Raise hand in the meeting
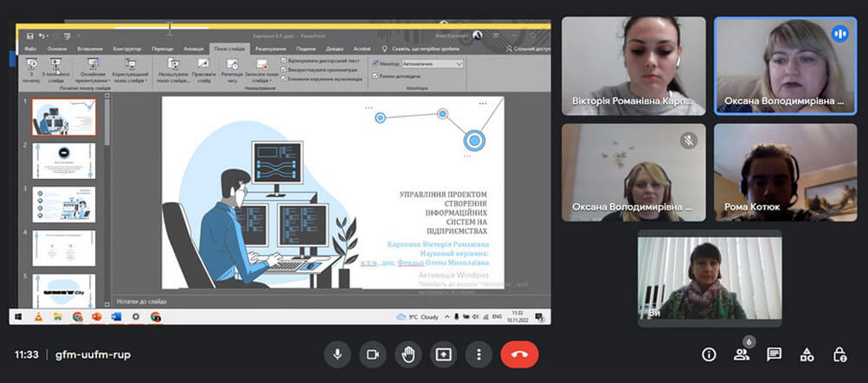The width and height of the screenshot is (868, 383). pyautogui.click(x=408, y=354)
